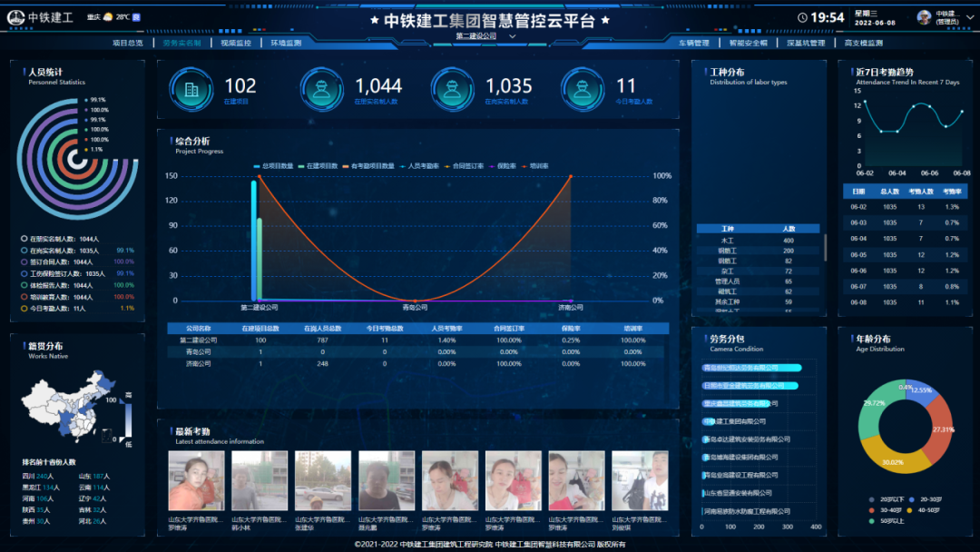Toggle the 合同签订率 legend line
Image resolution: width=980 pixels, height=552 pixels.
(464, 166)
